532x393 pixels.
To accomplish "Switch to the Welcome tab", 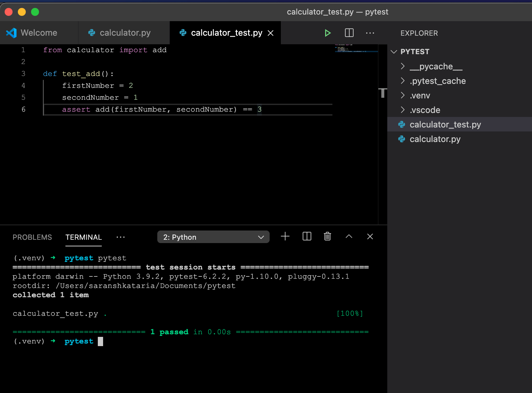I will tap(39, 33).
